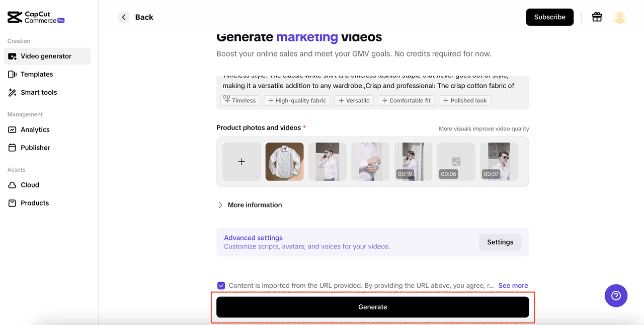Select the folded white shirt photo thumbnail

point(285,162)
